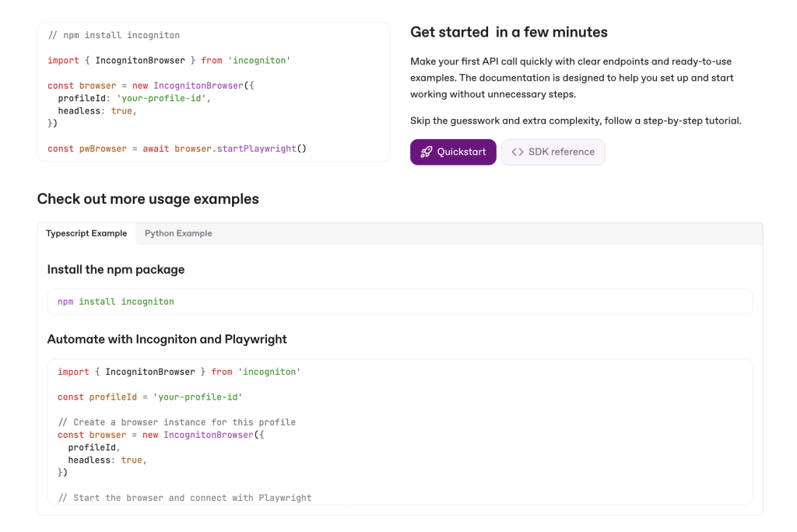Click the rocket icon on Quickstart
Viewport: 797px width, 532px height.
(427, 152)
